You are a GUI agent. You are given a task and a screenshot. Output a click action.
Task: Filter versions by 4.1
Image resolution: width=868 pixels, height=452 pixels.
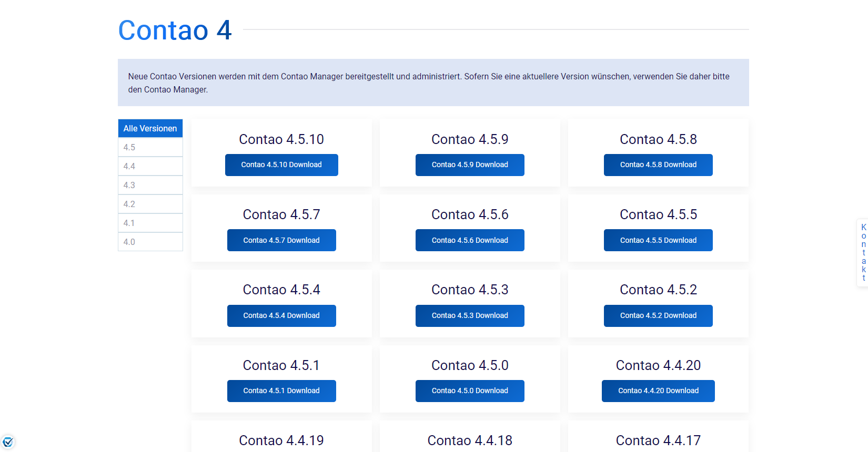[x=150, y=223]
